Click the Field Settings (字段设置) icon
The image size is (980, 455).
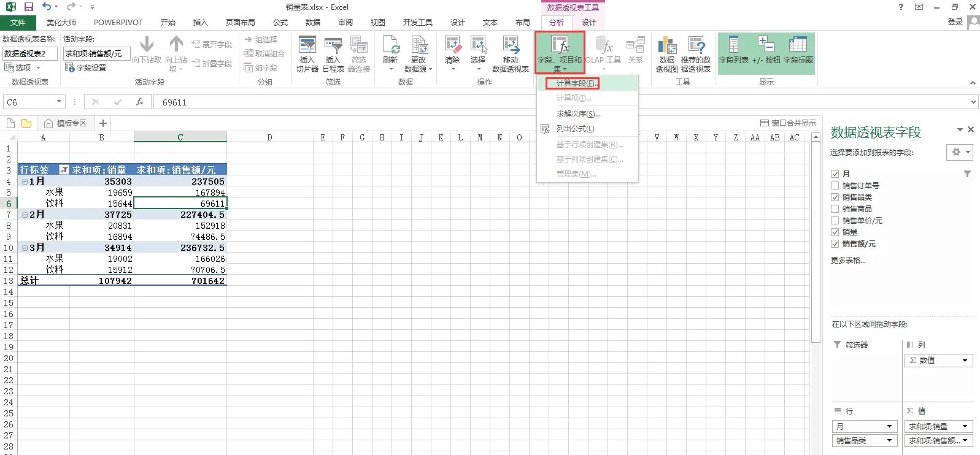point(70,67)
